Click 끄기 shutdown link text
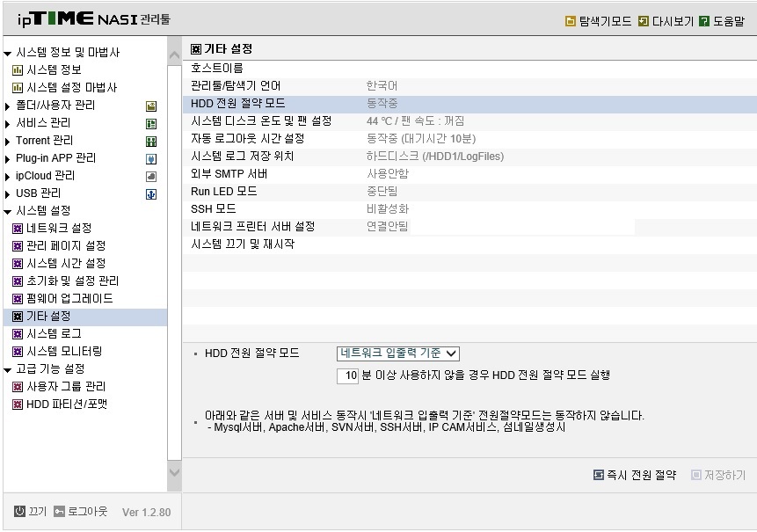The height and width of the screenshot is (532, 757). pos(37,511)
